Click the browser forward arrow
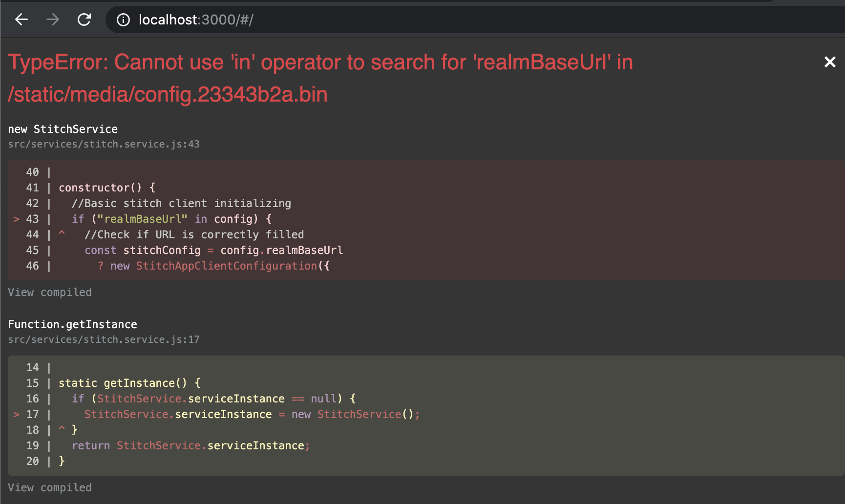Viewport: 845px width, 504px height. coord(53,20)
